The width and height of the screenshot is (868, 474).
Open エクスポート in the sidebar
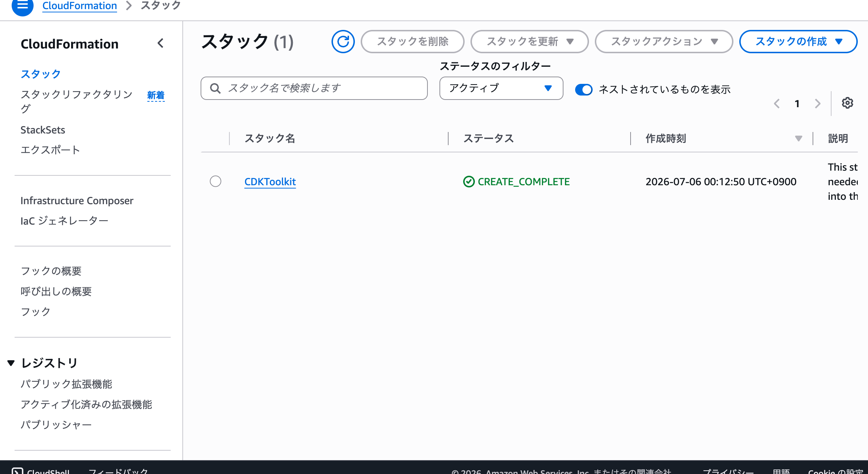click(50, 150)
